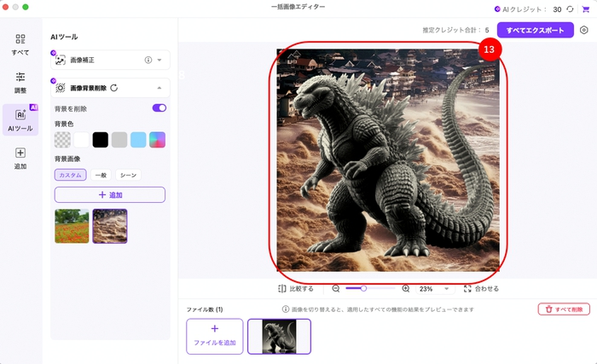The width and height of the screenshot is (597, 364).
Task: Select the Godzilla file thumbnail
Action: pyautogui.click(x=279, y=337)
